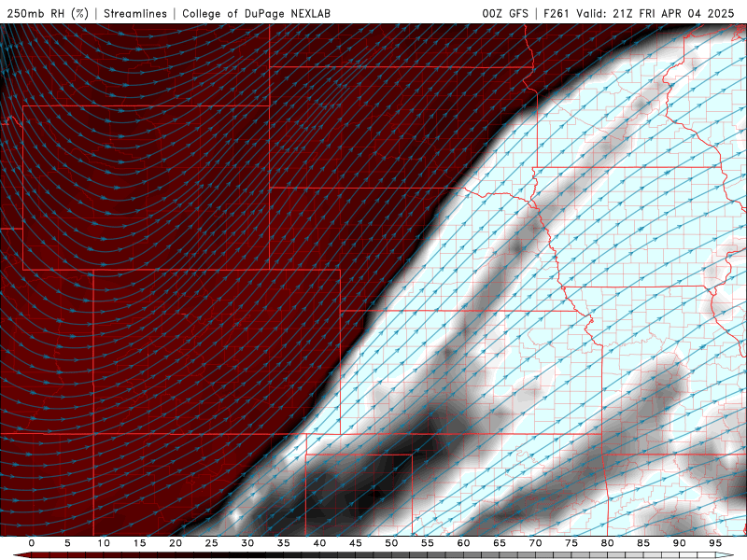Select the 'F261' forecast hour label
This screenshot has height=560, width=747.
pyautogui.click(x=557, y=13)
